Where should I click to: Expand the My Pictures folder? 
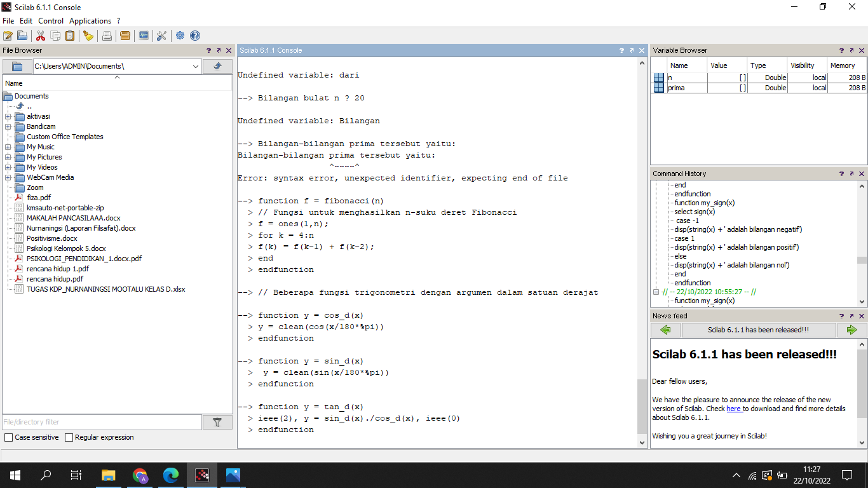click(8, 157)
